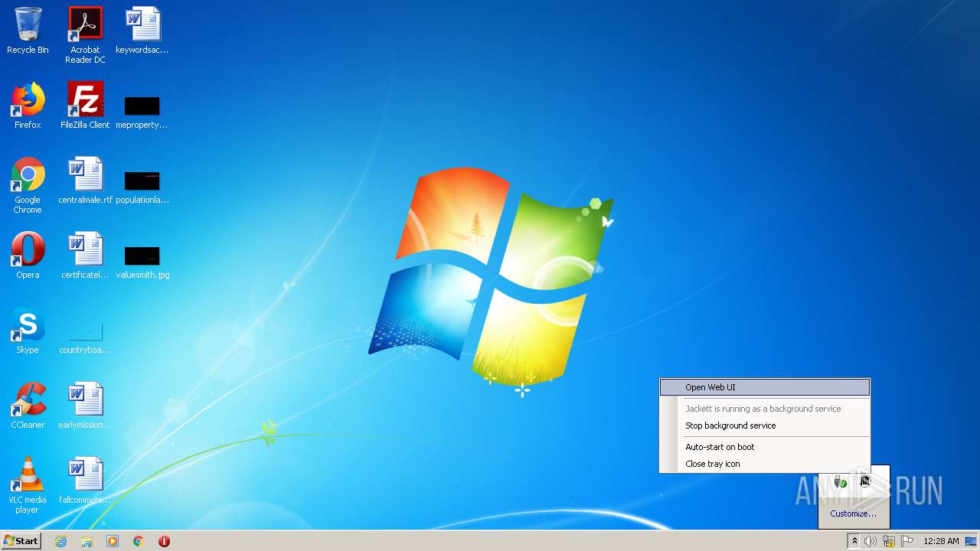Select VLC media player desktop shortcut
Image resolution: width=980 pixels, height=551 pixels.
coord(28,485)
